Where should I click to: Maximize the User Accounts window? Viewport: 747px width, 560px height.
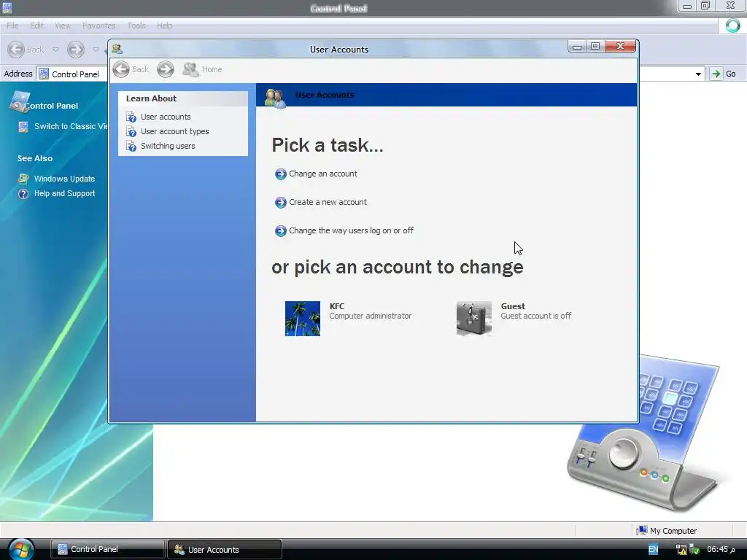[595, 46]
